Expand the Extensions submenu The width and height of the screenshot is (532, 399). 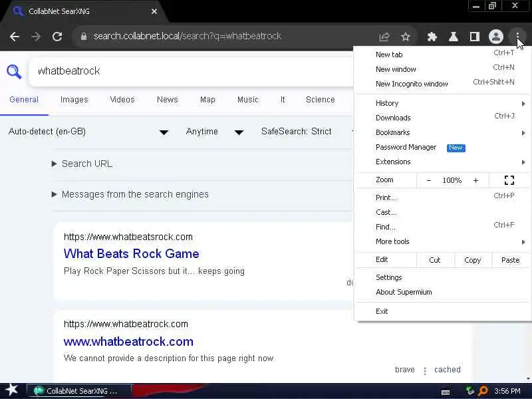click(442, 162)
